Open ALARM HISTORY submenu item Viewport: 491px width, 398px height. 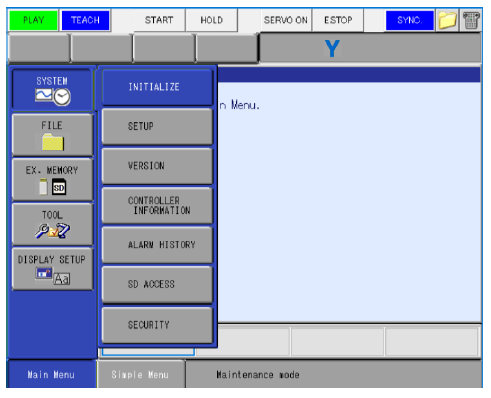tap(157, 245)
